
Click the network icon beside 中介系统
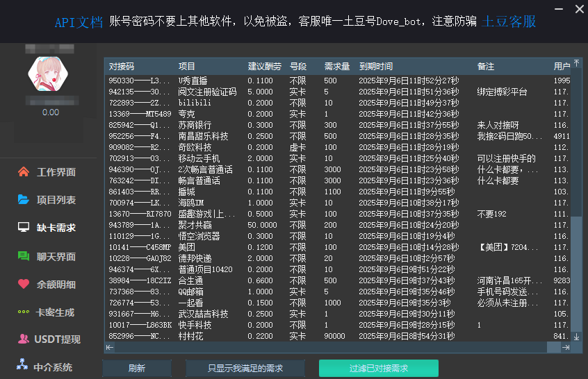pyautogui.click(x=22, y=364)
